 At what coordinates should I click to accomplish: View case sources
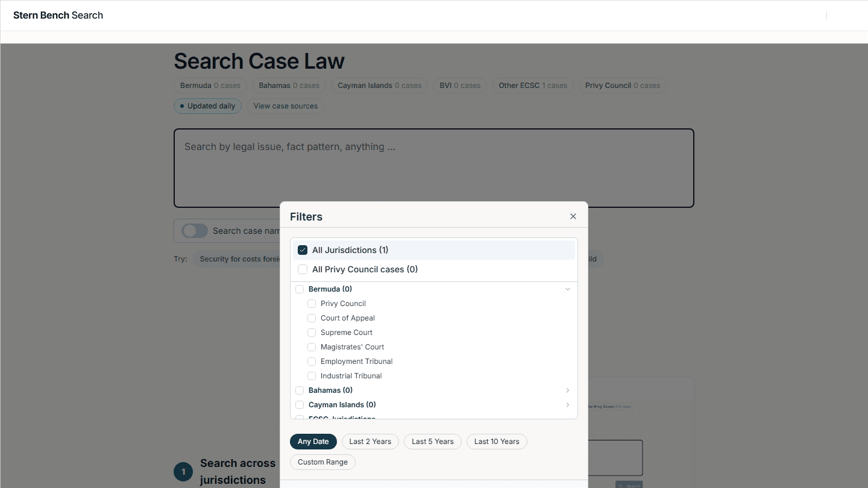tap(285, 105)
